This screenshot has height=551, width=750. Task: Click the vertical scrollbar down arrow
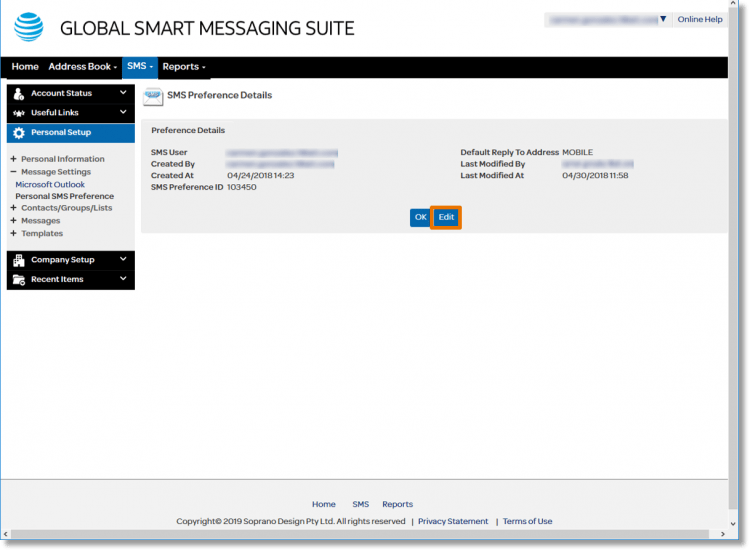click(x=733, y=524)
